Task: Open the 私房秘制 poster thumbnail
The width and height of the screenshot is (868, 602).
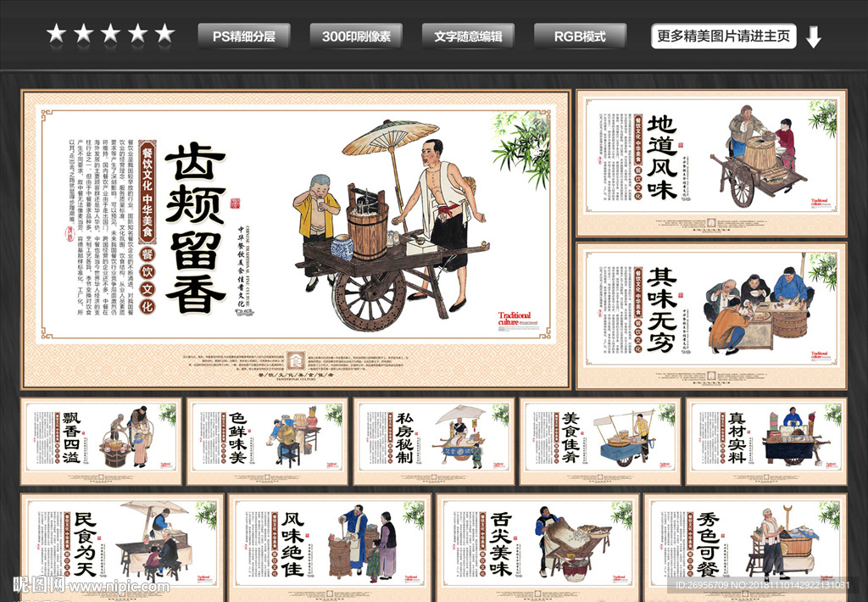Action: (x=434, y=442)
